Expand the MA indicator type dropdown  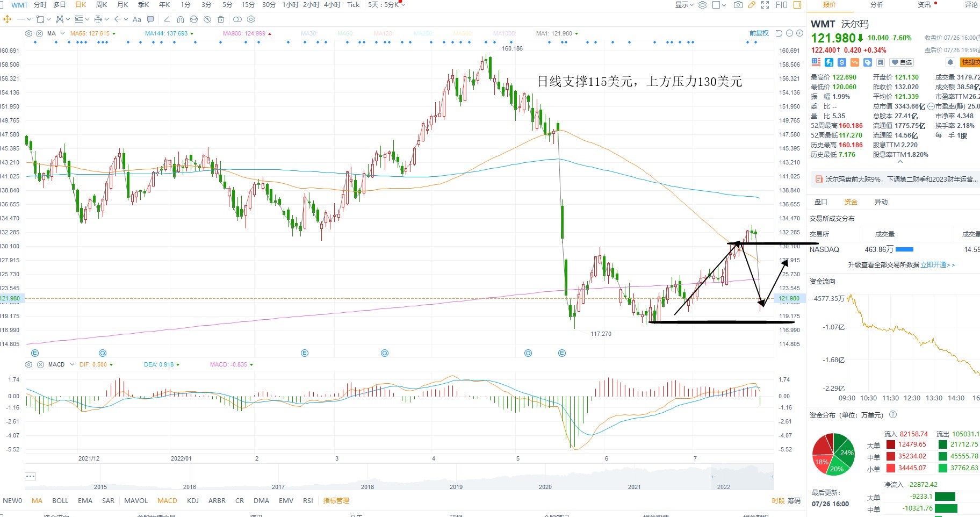tap(61, 33)
